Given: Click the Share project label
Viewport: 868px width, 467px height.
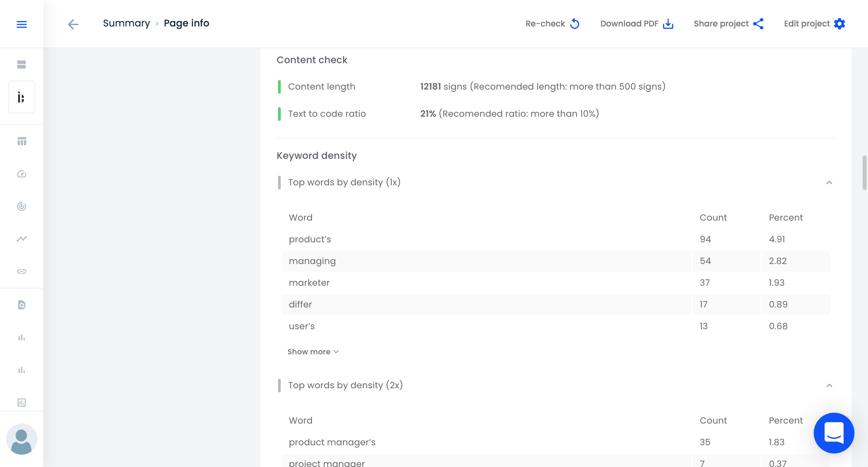Looking at the screenshot, I should pos(721,24).
